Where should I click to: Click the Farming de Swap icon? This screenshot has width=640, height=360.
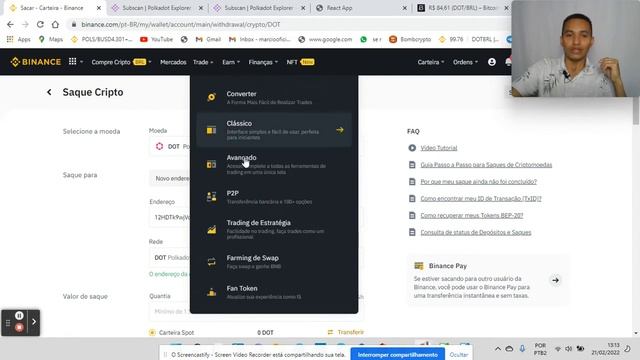(211, 262)
